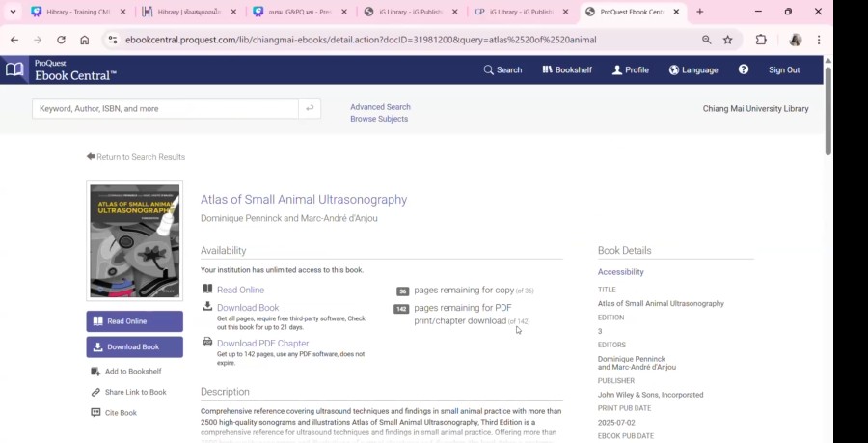Type in the Keyword, Author, ISBN search field
This screenshot has height=443, width=868.
click(x=165, y=109)
